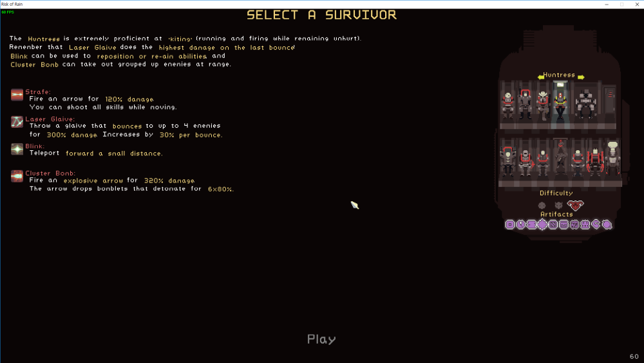Select the red hardest difficulty icon

pos(574,206)
